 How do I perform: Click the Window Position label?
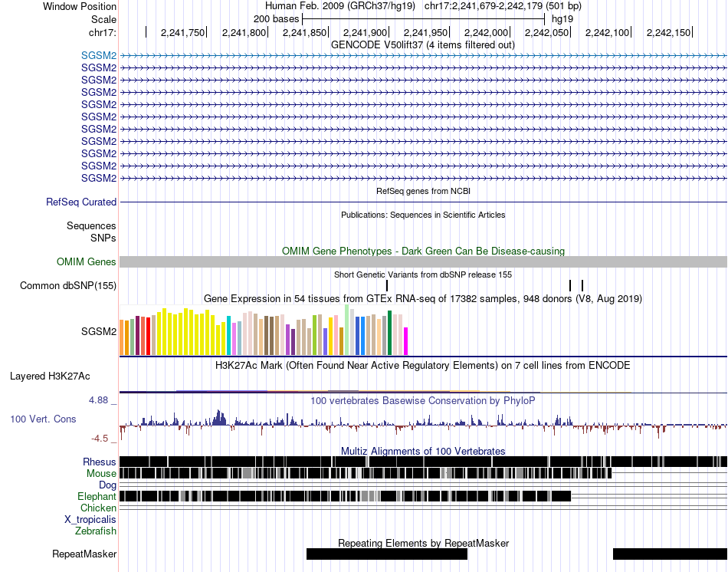80,6
